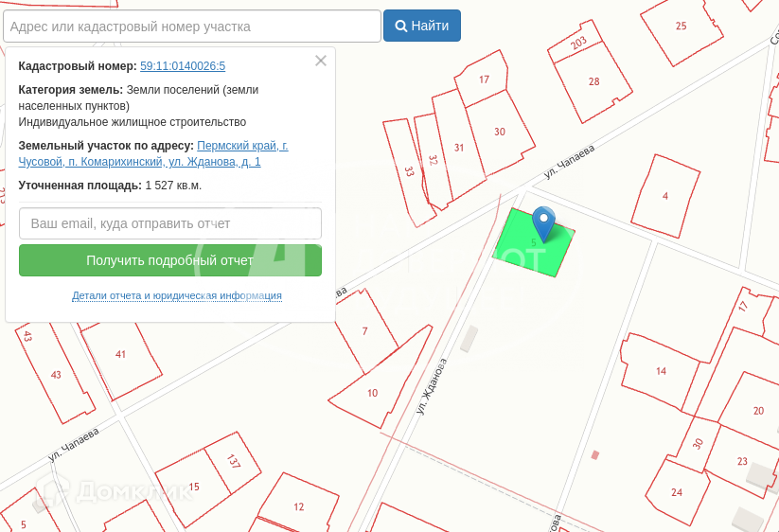Select parcel 41 on the map
779x532 pixels.
[121, 355]
